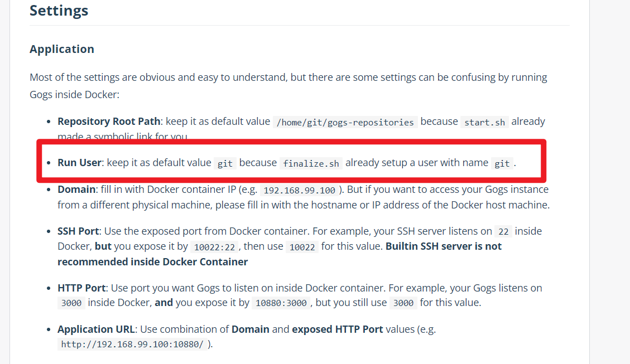The width and height of the screenshot is (630, 364).
Task: Click the Repository Root Path label
Action: [109, 121]
